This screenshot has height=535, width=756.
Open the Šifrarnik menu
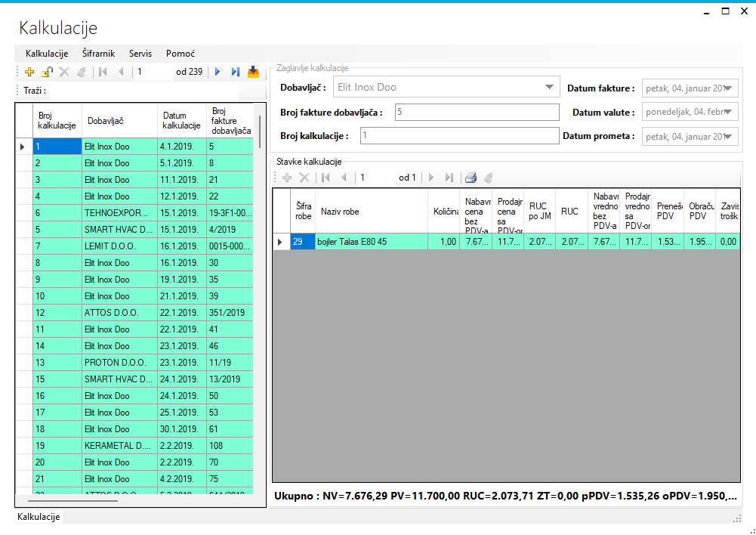pos(98,54)
